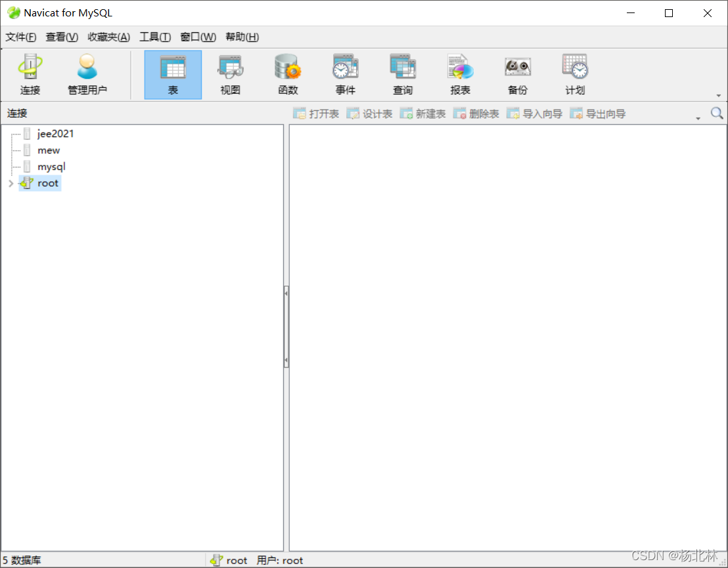Click the 设计表 (Design Table) button
728x568 pixels.
click(x=369, y=114)
